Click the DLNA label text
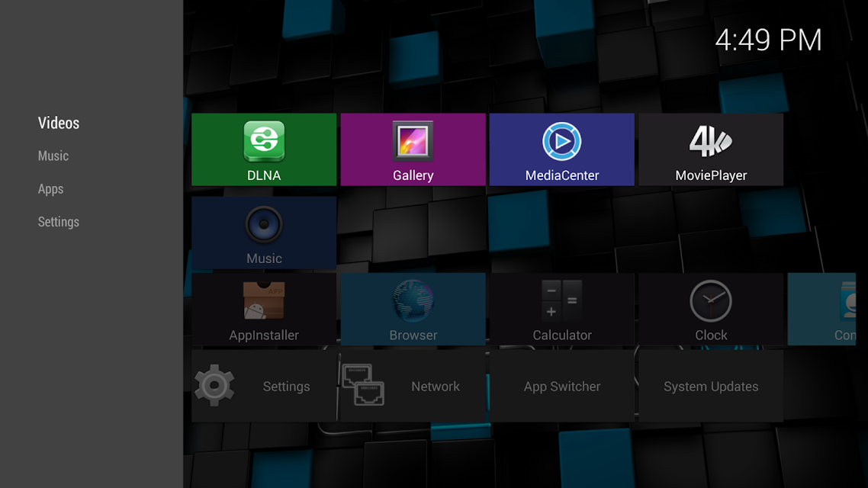868x488 pixels. pyautogui.click(x=264, y=175)
